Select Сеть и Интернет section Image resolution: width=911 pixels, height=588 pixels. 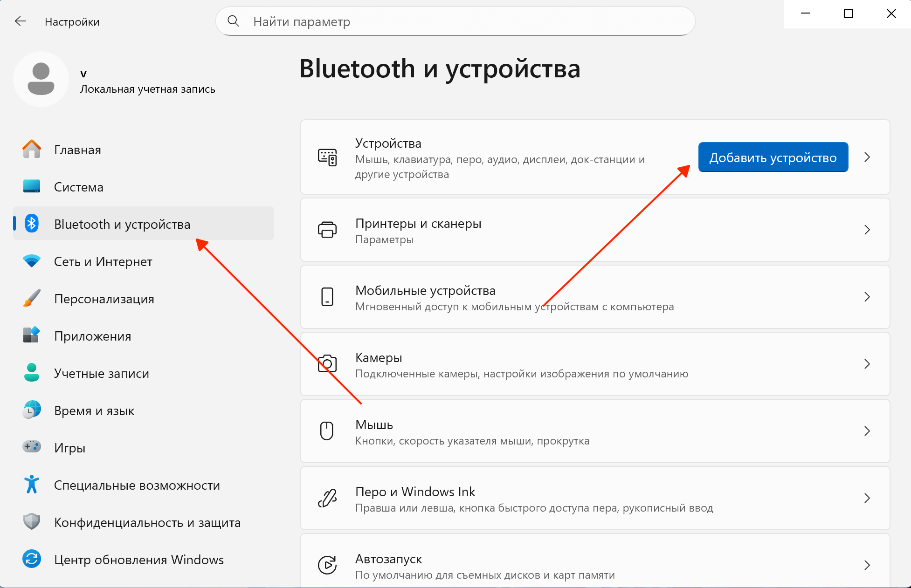coord(144,261)
